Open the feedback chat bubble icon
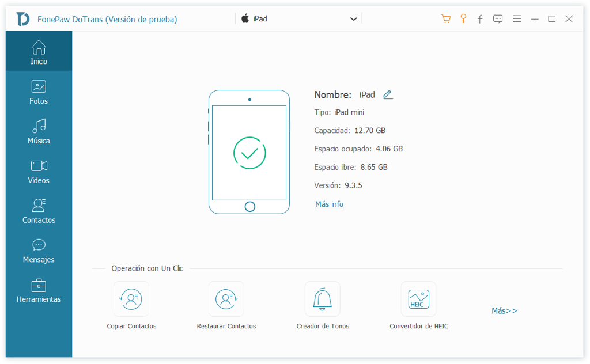The height and width of the screenshot is (364, 590). 498,19
